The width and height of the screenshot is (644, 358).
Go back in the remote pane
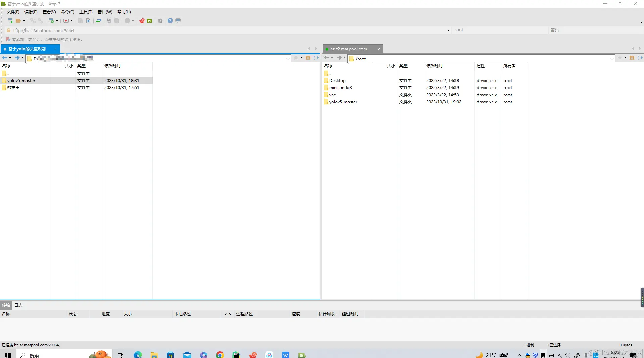point(326,58)
